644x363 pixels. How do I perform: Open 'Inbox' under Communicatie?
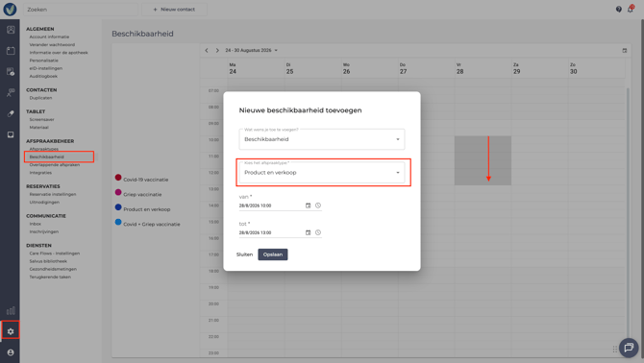[x=36, y=224]
